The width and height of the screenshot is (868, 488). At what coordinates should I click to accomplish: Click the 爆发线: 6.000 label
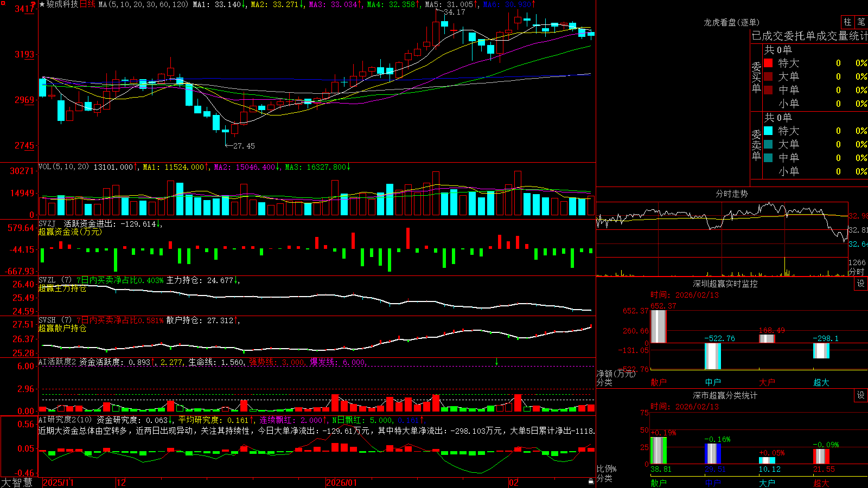[x=337, y=362]
